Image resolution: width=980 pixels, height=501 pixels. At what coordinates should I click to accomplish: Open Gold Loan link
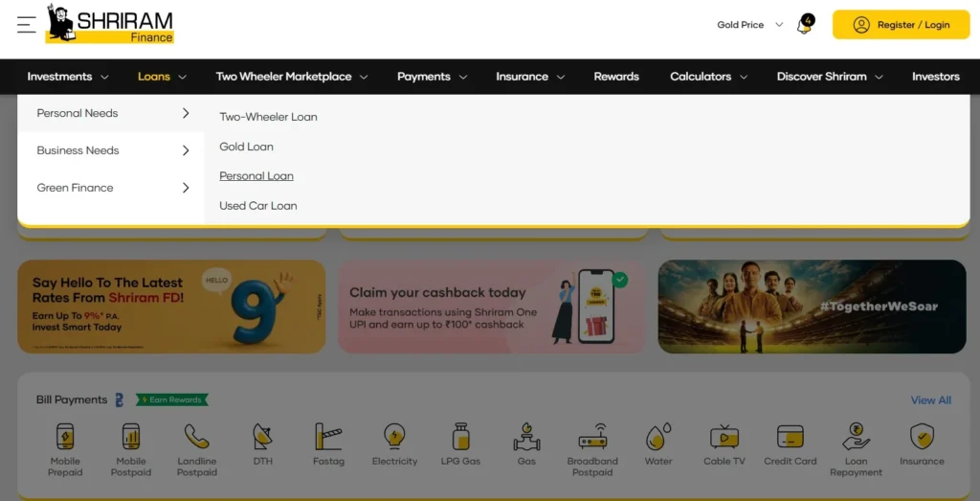point(246,147)
